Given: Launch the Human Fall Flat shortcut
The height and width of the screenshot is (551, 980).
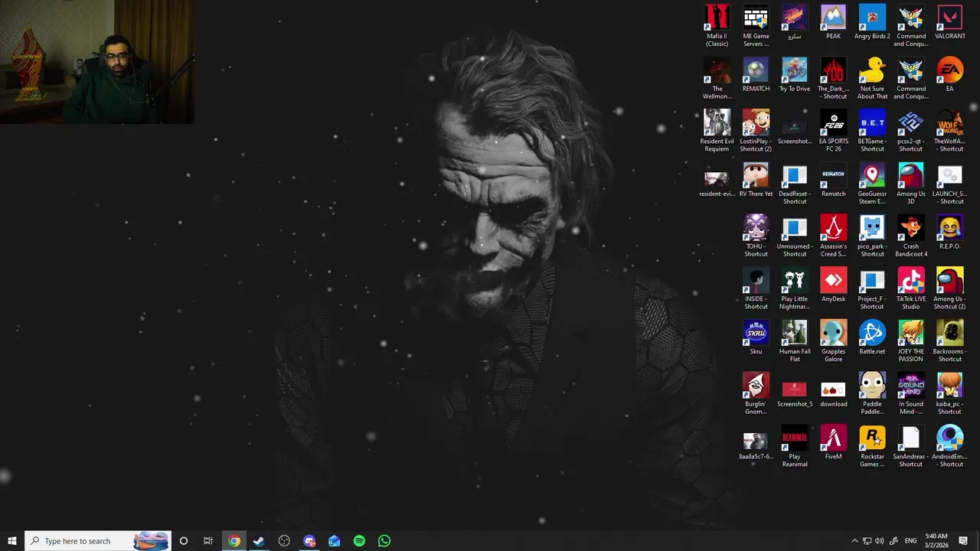Looking at the screenshot, I should (x=794, y=341).
